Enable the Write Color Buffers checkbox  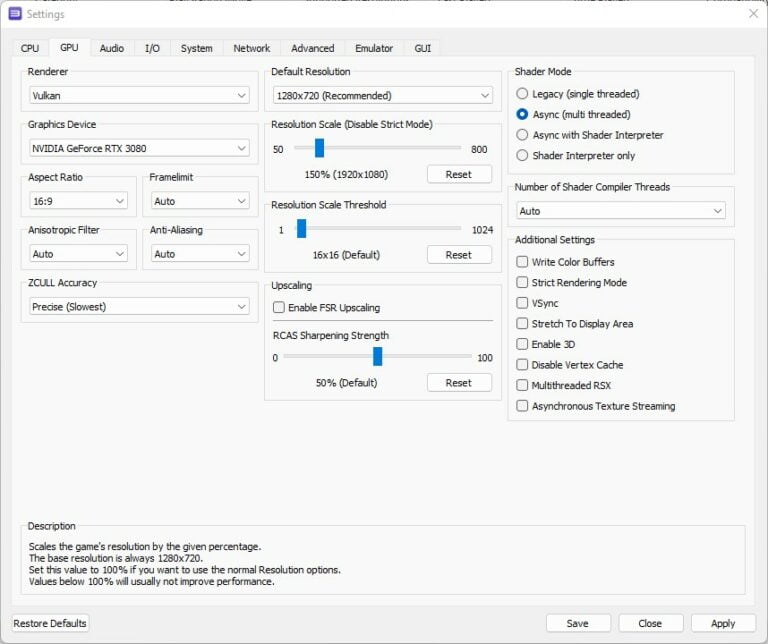[522, 262]
